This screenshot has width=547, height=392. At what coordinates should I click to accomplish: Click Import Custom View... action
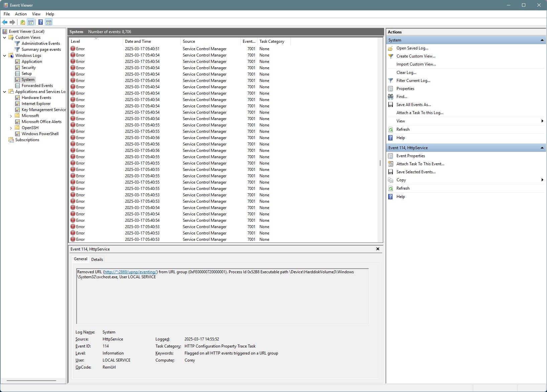(x=416, y=64)
